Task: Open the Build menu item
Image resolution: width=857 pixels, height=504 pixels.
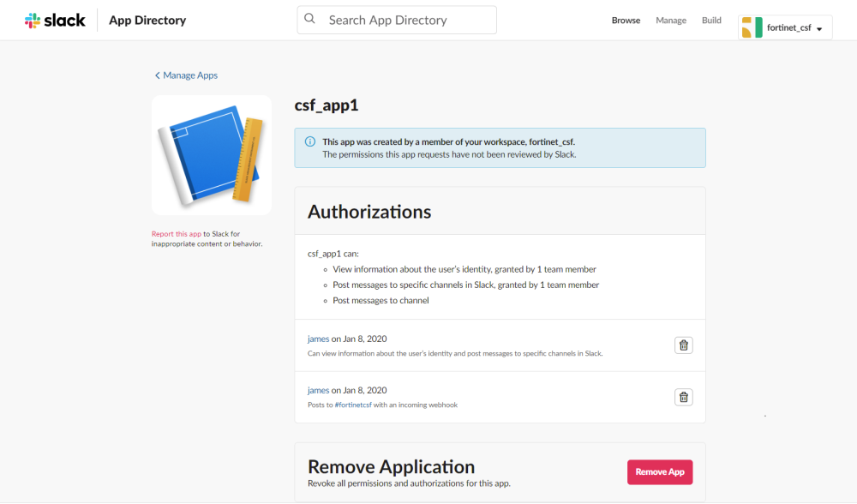Action: (711, 21)
